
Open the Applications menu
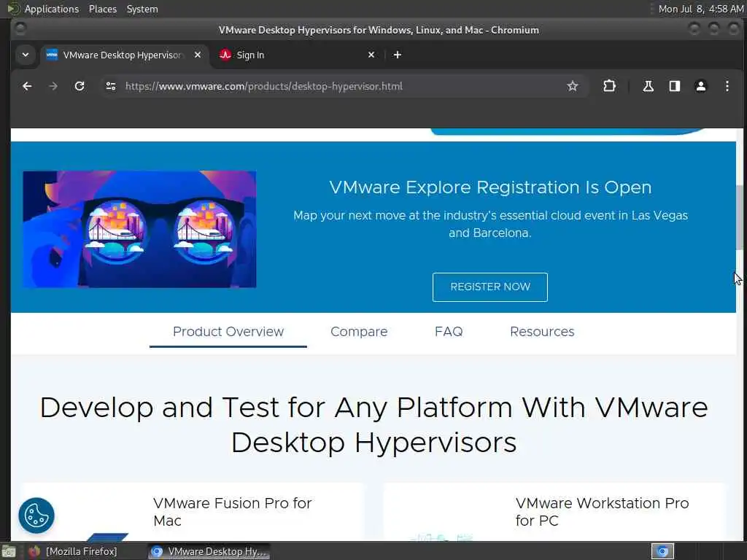[52, 9]
